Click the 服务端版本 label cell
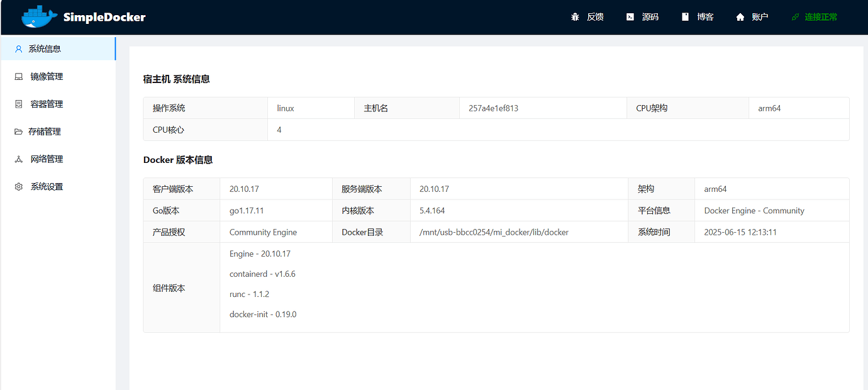 point(371,189)
